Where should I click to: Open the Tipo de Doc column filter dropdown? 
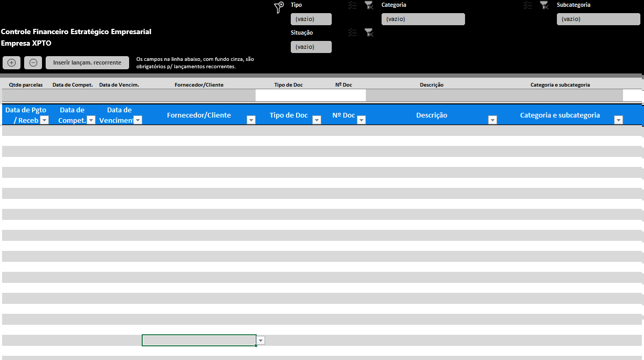[x=316, y=120]
